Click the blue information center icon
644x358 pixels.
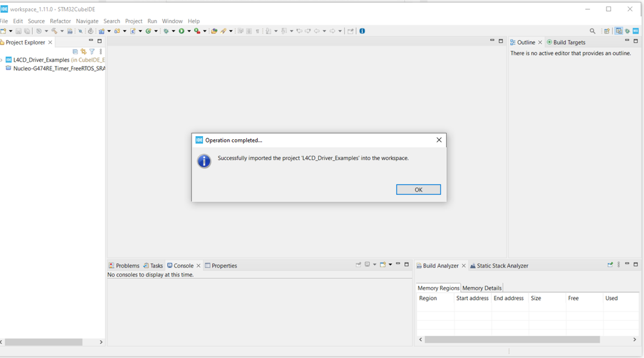[x=362, y=31]
